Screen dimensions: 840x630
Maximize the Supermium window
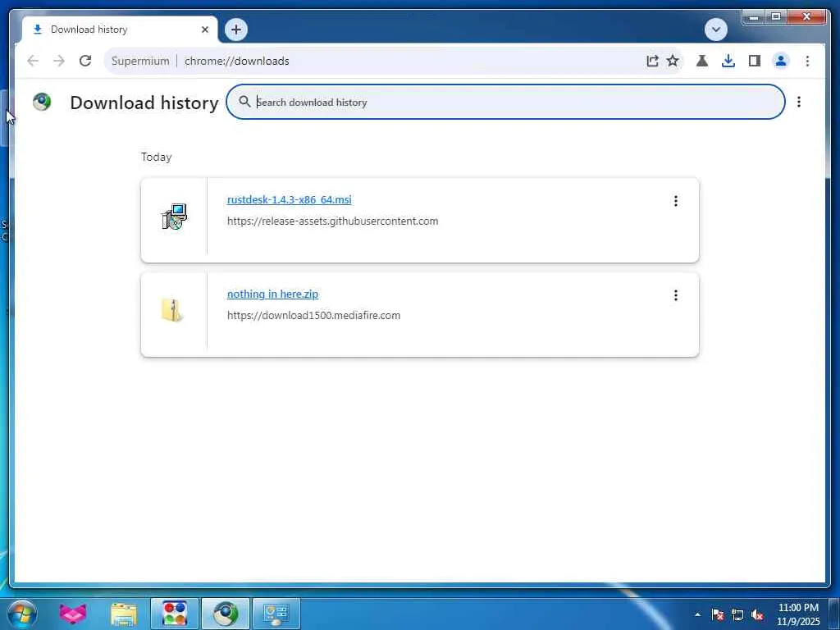coord(776,17)
